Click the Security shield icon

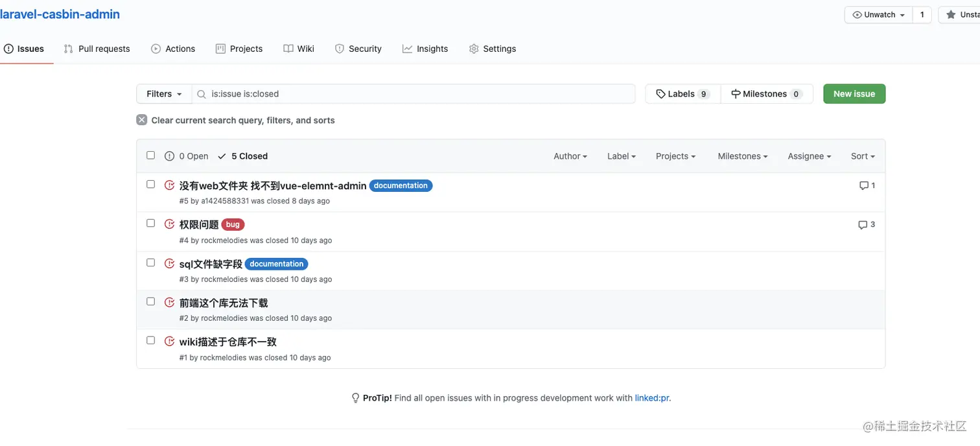tap(339, 48)
